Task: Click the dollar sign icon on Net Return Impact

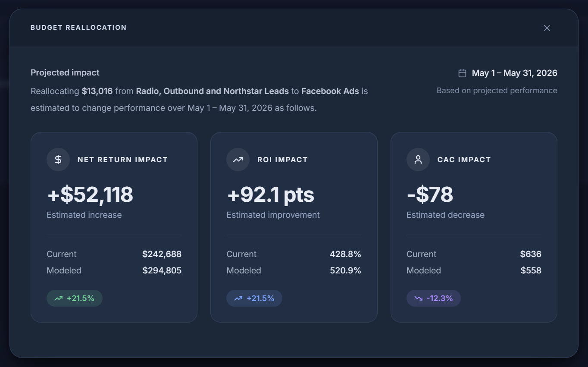Action: pos(58,160)
